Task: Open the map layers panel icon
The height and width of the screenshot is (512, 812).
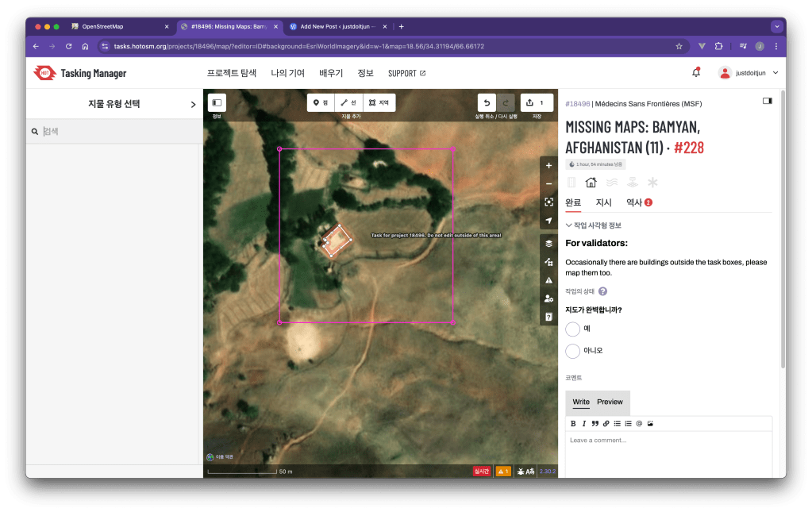Action: (548, 244)
